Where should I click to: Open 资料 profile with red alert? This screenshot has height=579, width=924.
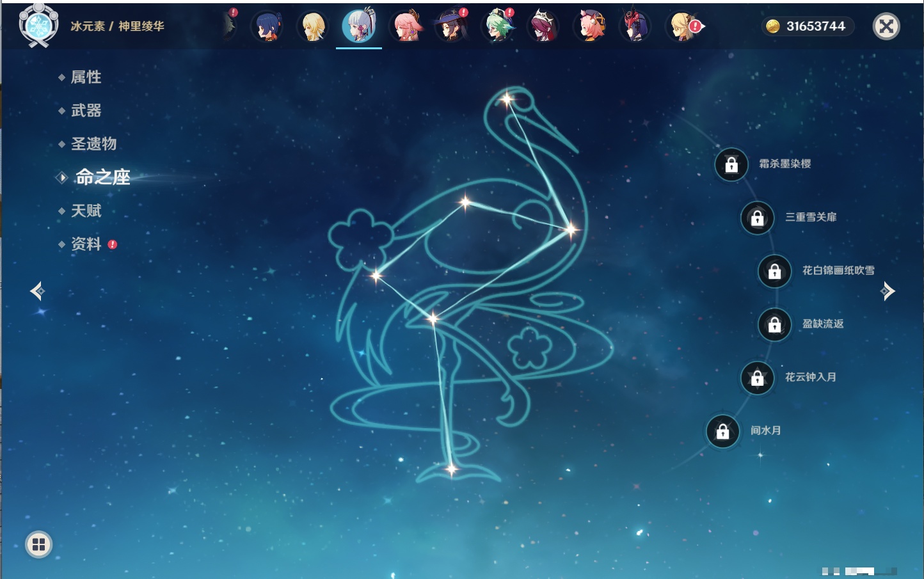coord(86,244)
